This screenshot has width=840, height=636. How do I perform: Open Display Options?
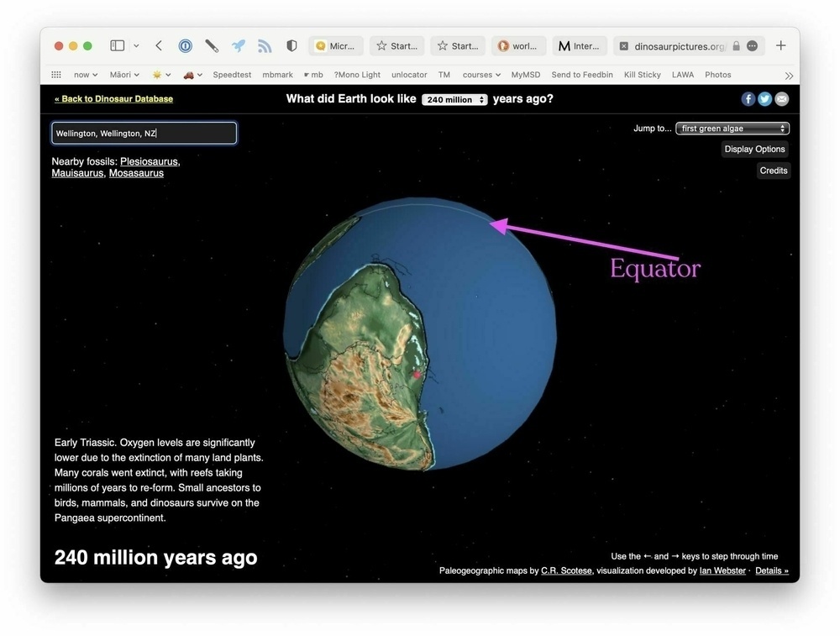point(754,149)
